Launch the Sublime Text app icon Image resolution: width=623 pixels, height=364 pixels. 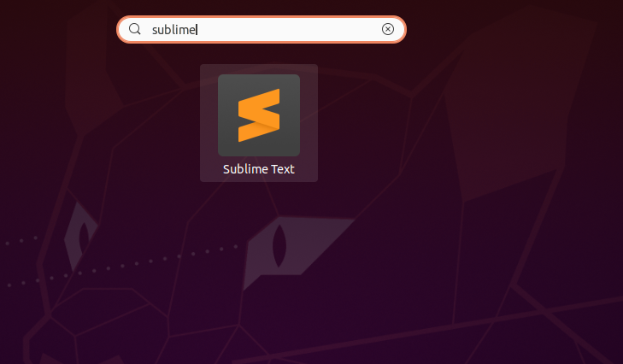[259, 115]
